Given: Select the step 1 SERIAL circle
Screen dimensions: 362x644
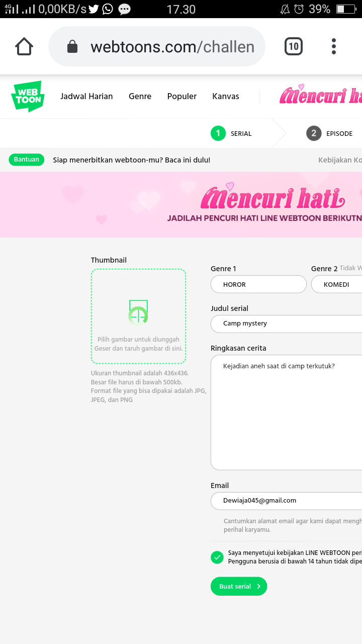Looking at the screenshot, I should click(x=218, y=133).
